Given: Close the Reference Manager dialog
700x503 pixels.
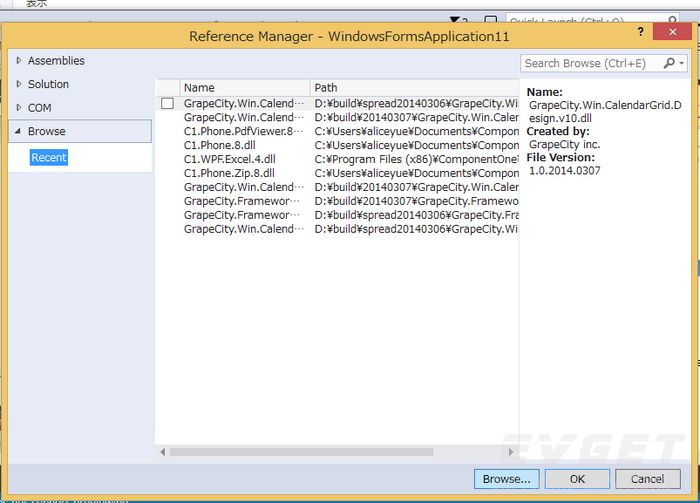Looking at the screenshot, I should pyautogui.click(x=672, y=32).
